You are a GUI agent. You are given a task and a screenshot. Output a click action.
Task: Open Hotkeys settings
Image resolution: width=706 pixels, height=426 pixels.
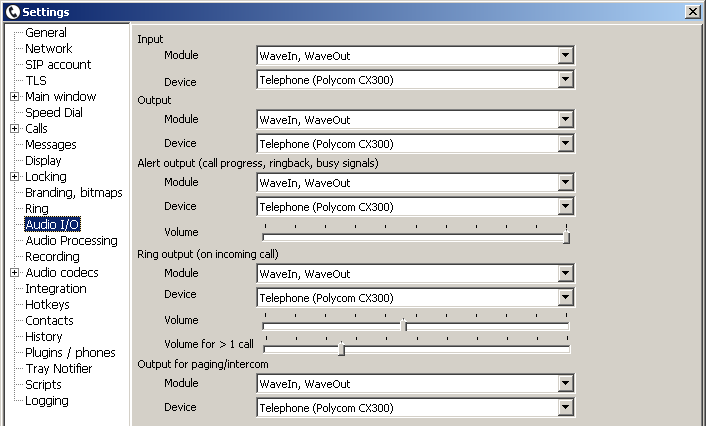tap(47, 304)
